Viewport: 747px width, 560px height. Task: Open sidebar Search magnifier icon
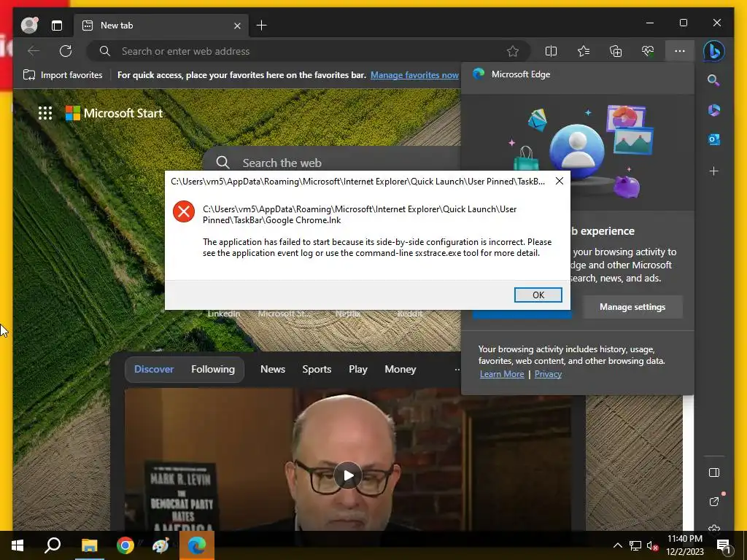coord(713,80)
